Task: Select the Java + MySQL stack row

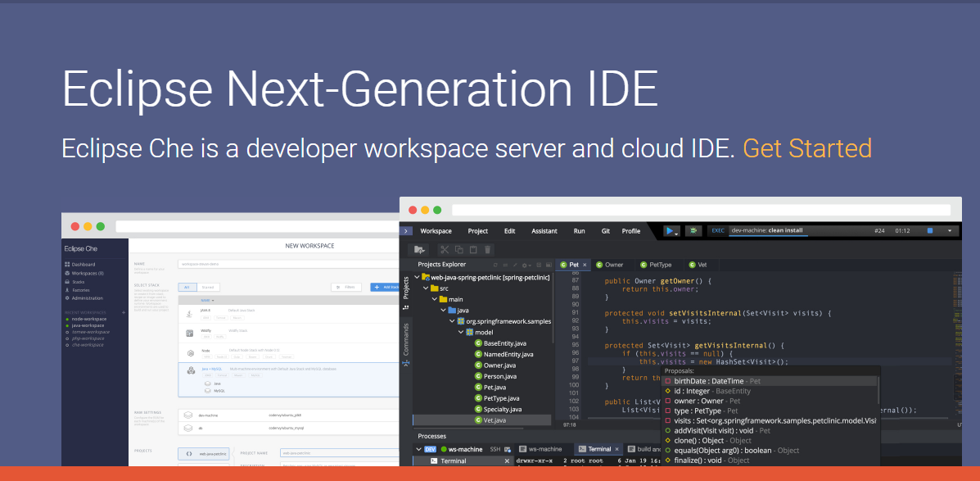Action: pyautogui.click(x=288, y=379)
